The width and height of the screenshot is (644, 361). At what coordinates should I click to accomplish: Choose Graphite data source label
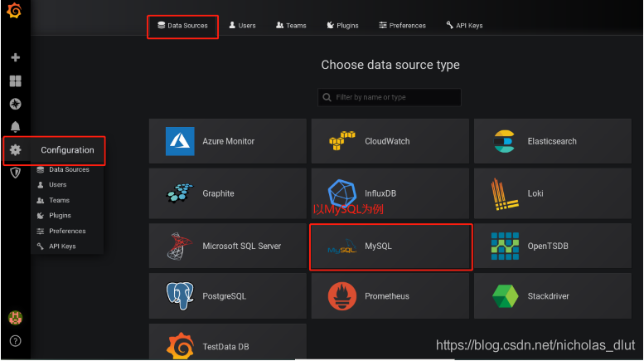[x=218, y=193]
